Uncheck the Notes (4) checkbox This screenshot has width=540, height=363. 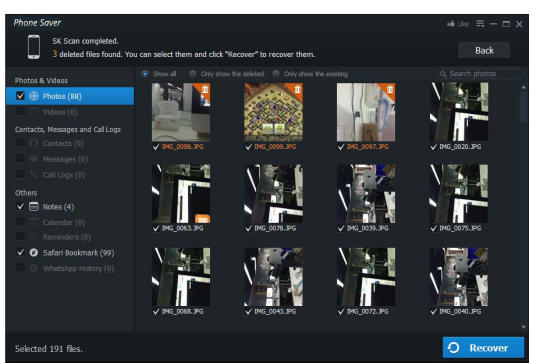coord(20,207)
